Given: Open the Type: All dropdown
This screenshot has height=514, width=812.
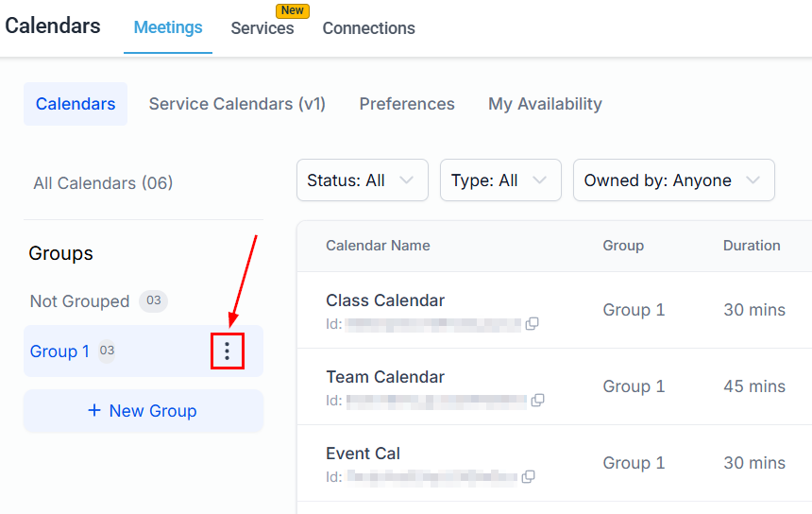Looking at the screenshot, I should 500,180.
